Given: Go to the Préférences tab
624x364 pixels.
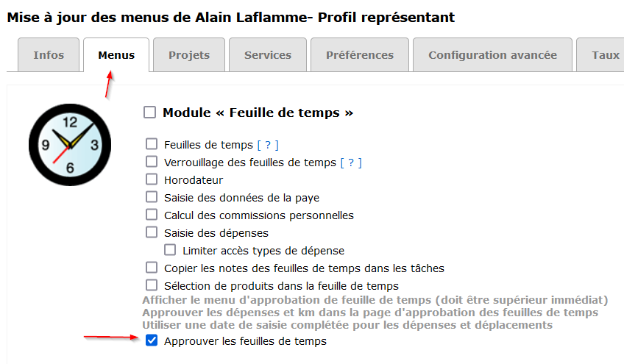Looking at the screenshot, I should click(x=360, y=55).
